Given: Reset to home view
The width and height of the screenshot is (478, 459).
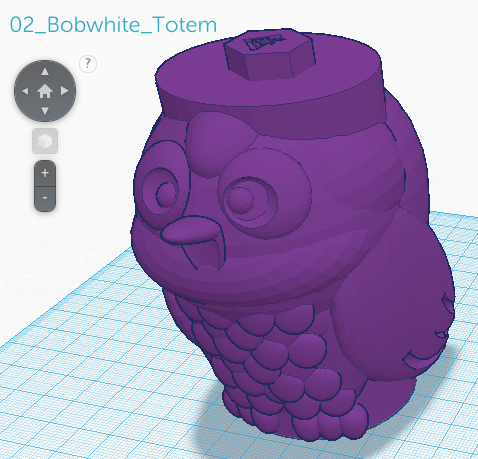Looking at the screenshot, I should point(45,91).
